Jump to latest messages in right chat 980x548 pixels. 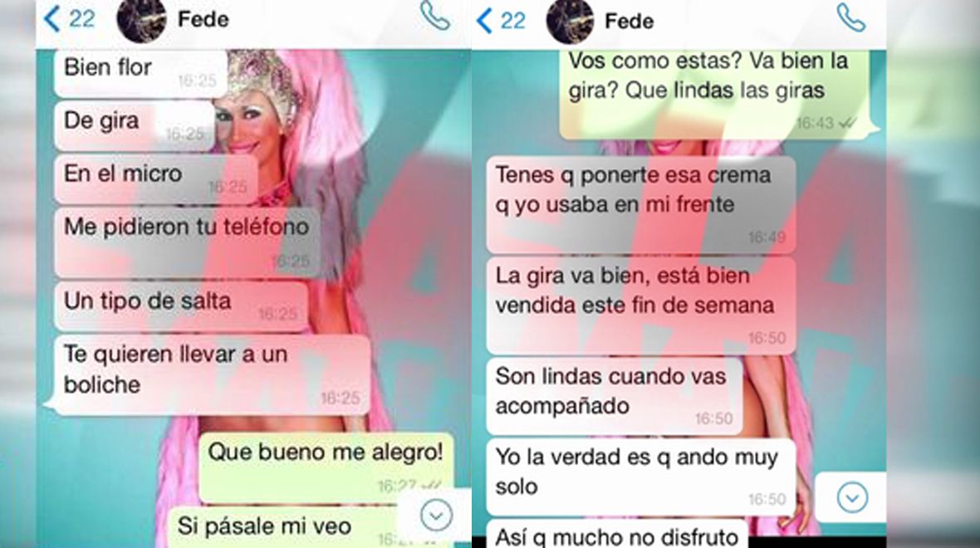click(x=852, y=498)
